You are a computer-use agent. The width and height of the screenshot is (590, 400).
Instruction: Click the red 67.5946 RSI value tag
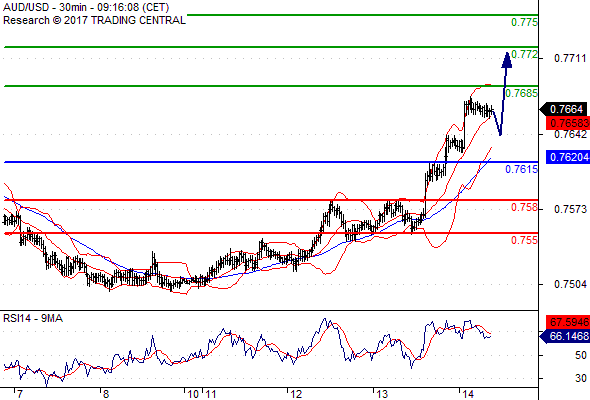click(x=567, y=322)
